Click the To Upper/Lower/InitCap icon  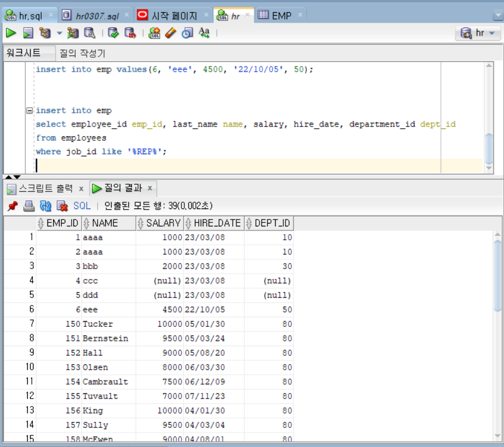(204, 33)
